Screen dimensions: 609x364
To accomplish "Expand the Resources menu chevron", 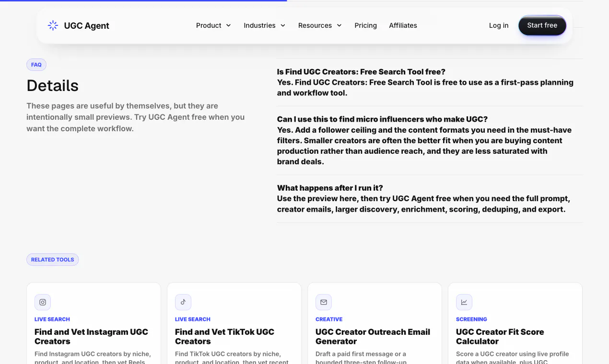I will tap(340, 25).
